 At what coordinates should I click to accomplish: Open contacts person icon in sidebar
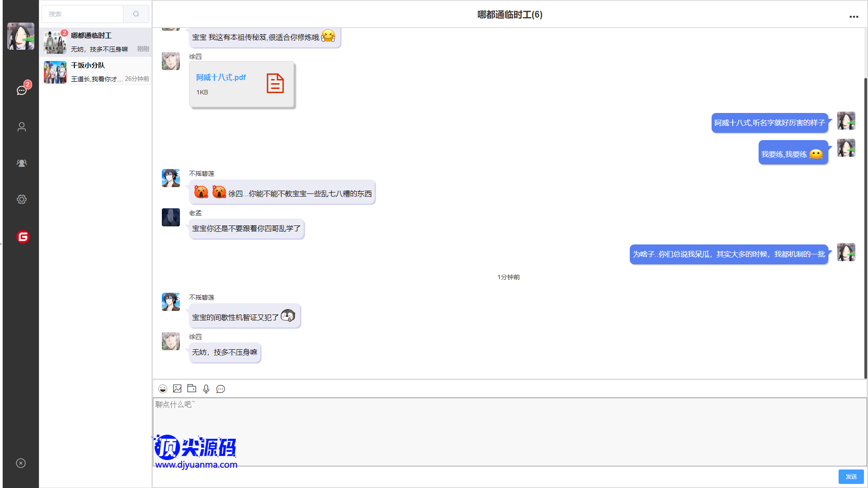click(x=21, y=127)
